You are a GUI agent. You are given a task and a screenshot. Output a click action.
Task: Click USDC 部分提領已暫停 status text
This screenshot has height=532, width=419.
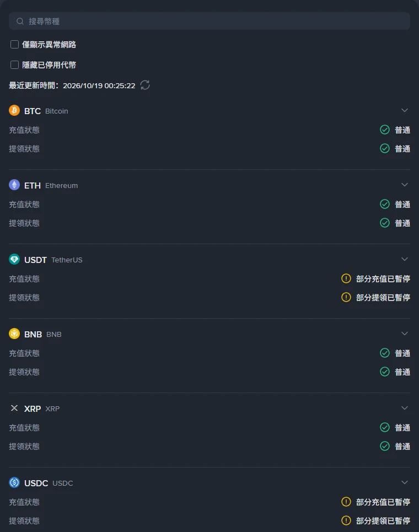(x=383, y=520)
